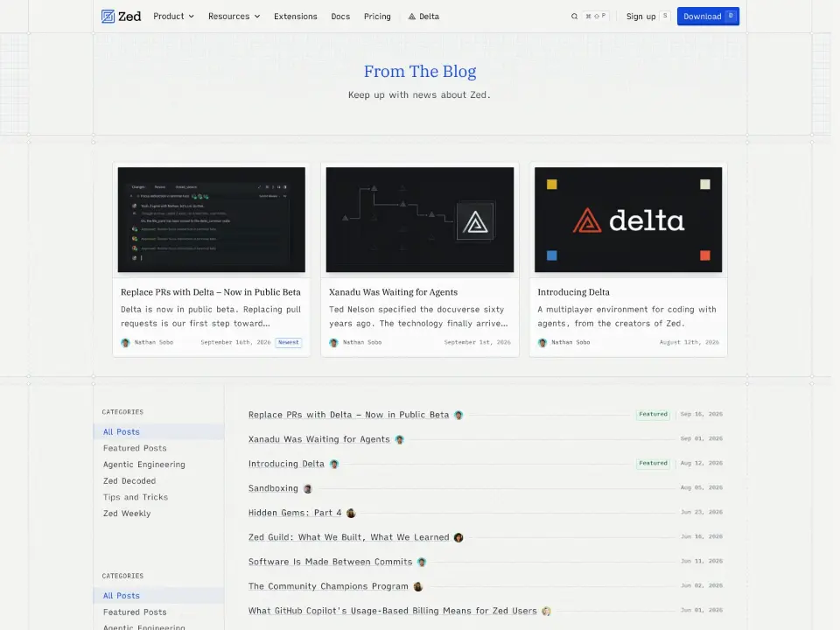Select All Posts in first Categories list
Image resolution: width=840 pixels, height=630 pixels.
click(158, 431)
